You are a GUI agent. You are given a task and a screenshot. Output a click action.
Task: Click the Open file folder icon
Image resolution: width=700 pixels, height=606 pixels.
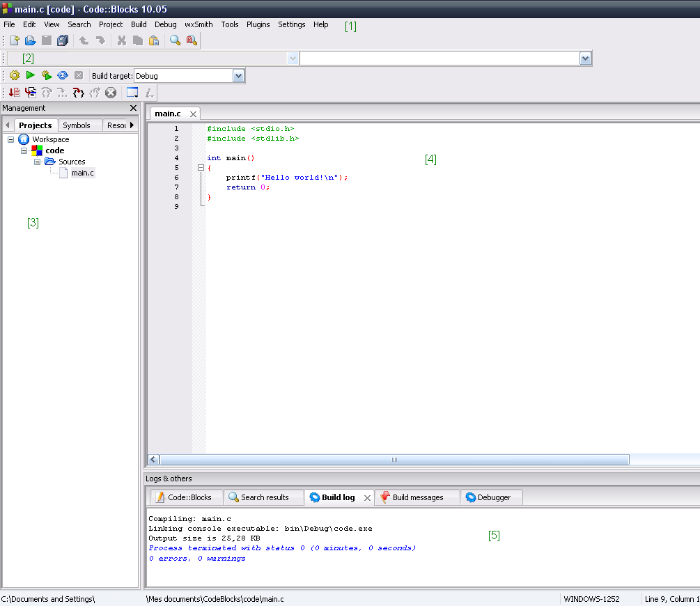[31, 40]
